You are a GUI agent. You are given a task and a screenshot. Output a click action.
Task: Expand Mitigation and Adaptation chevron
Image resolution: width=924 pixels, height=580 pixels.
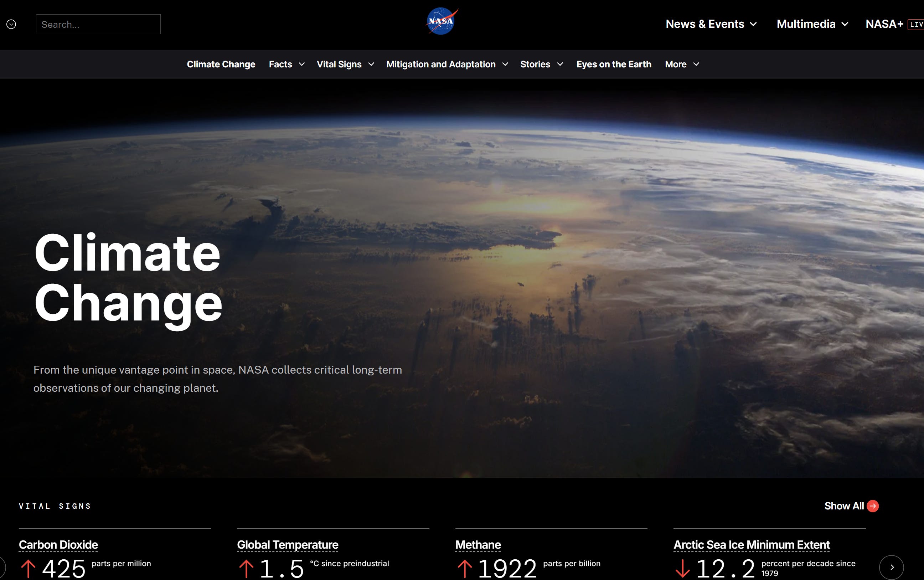coord(505,64)
